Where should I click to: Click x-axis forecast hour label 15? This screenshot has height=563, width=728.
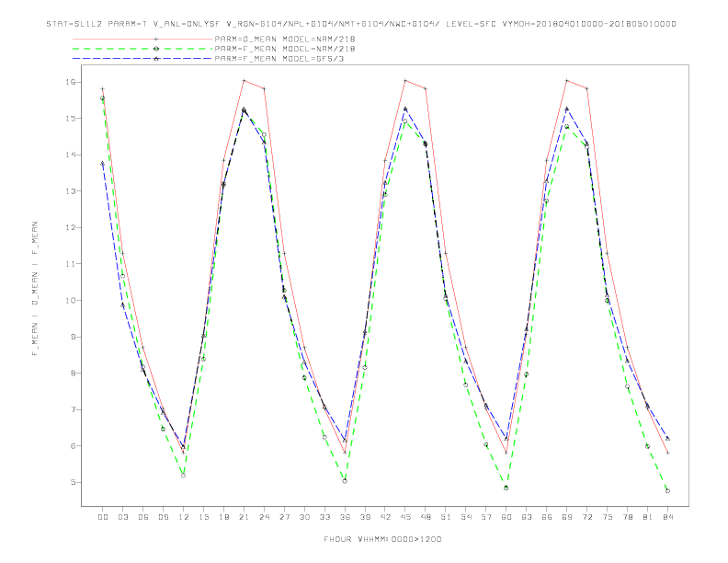click(204, 517)
